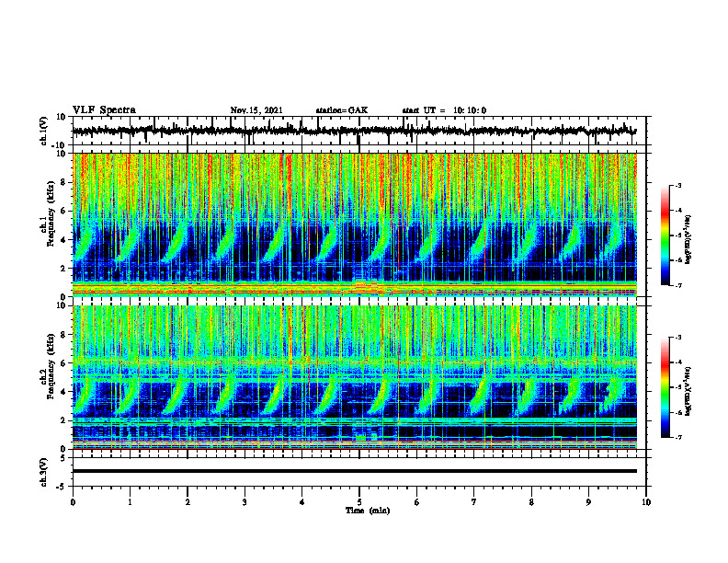
Task: Click the 'station=GAK' header text
Action: click(342, 110)
